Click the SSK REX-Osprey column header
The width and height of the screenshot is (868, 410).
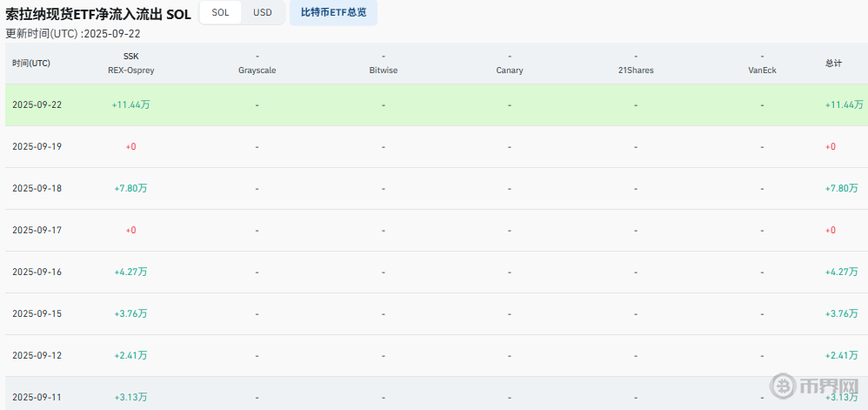130,64
